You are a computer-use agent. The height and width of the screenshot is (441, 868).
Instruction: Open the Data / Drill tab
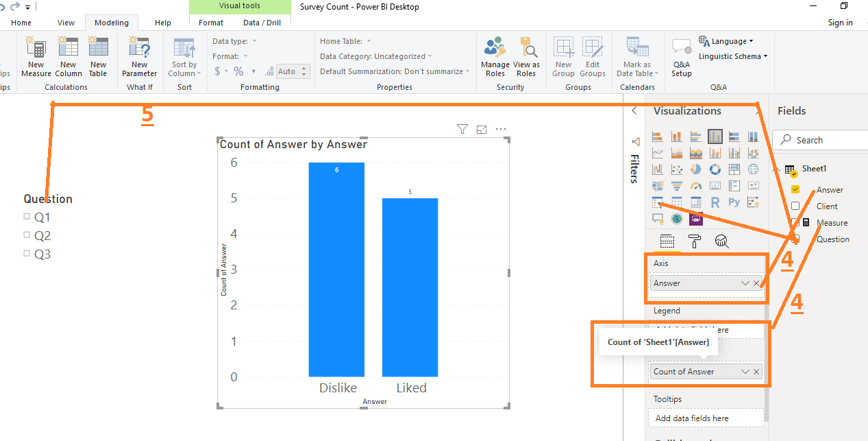(x=262, y=23)
